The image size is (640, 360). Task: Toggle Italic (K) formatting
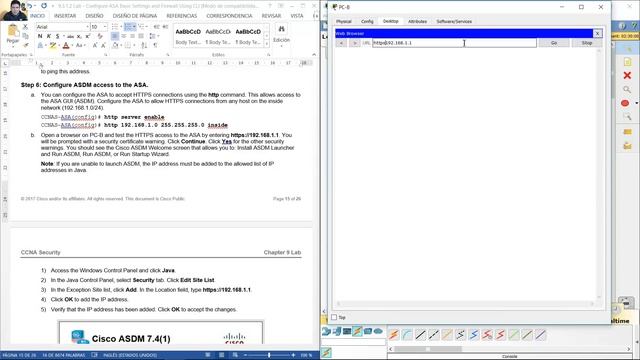[49, 36]
